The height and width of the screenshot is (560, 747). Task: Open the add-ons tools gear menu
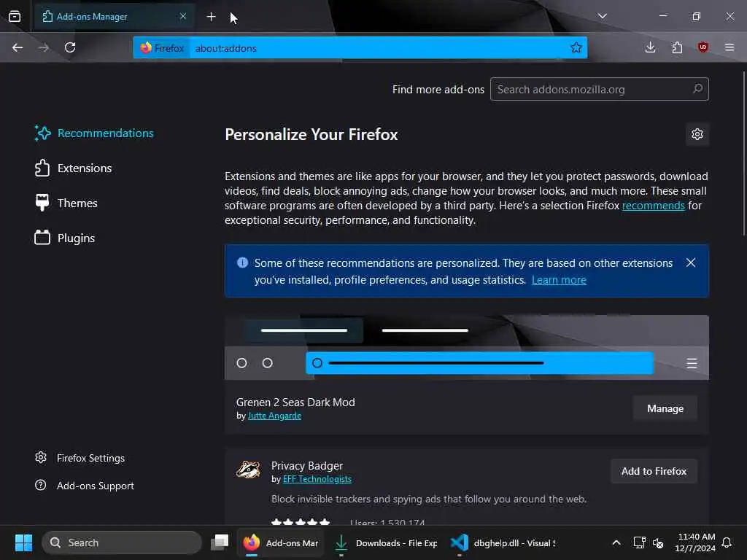coord(697,134)
